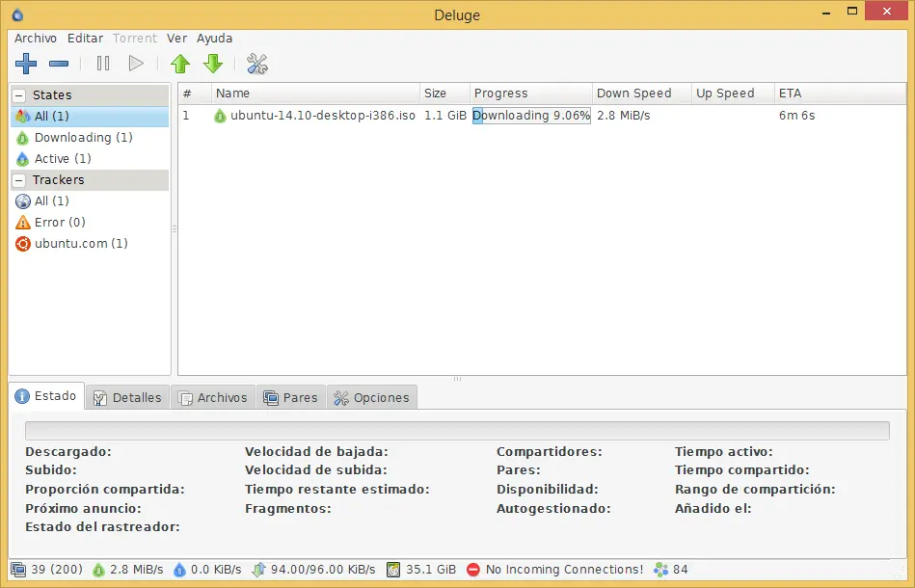915x588 pixels.
Task: Click the 94.00/96.00 KiB/s protocol traffic item
Action: point(313,570)
